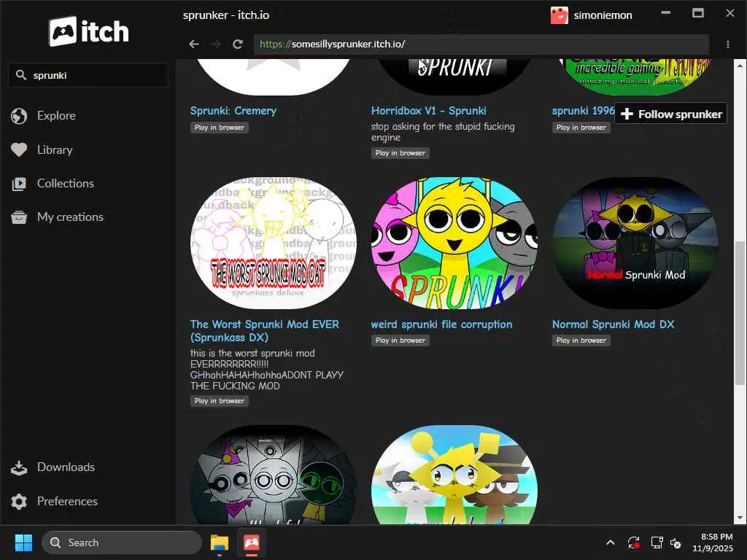Open the weird sprunki file corruption link
747x560 pixels.
tap(441, 324)
